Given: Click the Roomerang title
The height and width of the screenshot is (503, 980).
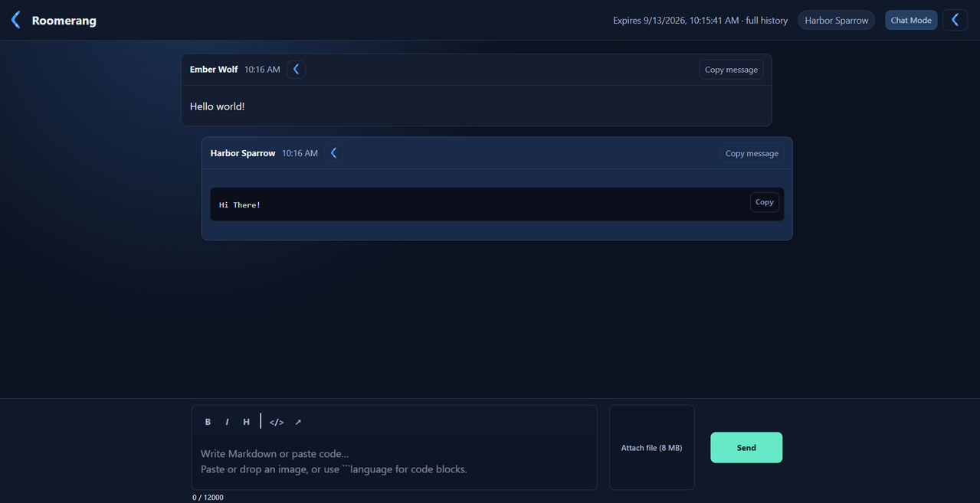Looking at the screenshot, I should pyautogui.click(x=64, y=21).
